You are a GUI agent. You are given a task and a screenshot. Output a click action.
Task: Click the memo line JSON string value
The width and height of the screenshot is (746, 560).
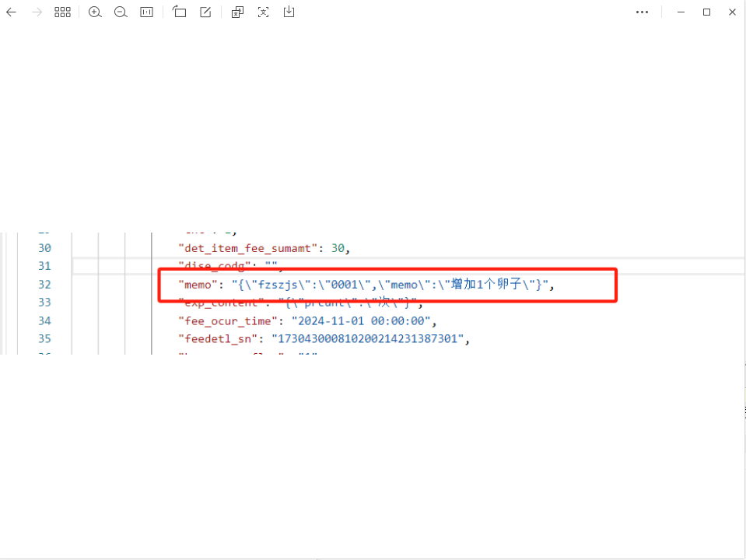click(x=391, y=285)
